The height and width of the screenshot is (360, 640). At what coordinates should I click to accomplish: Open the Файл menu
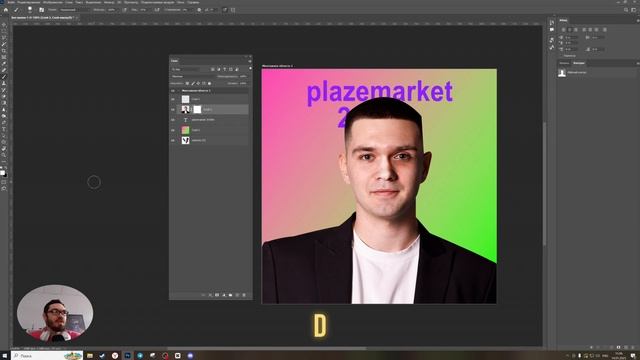tap(11, 2)
